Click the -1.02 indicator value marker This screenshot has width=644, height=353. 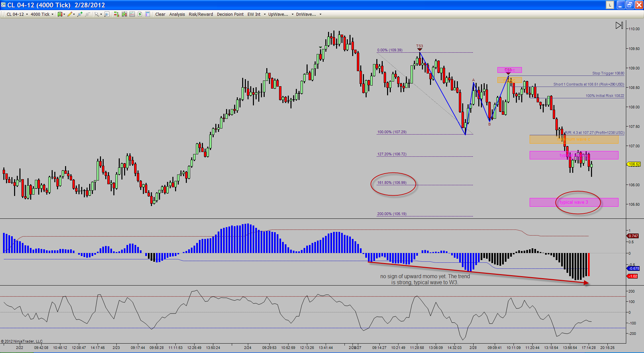(633, 276)
